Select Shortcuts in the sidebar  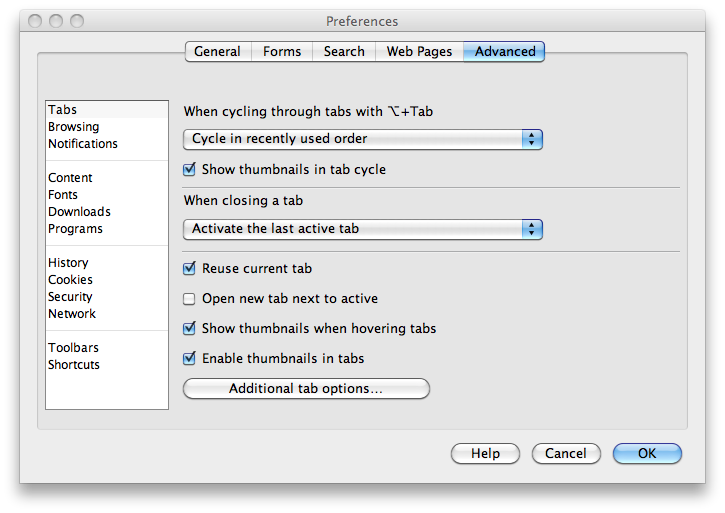[x=74, y=365]
